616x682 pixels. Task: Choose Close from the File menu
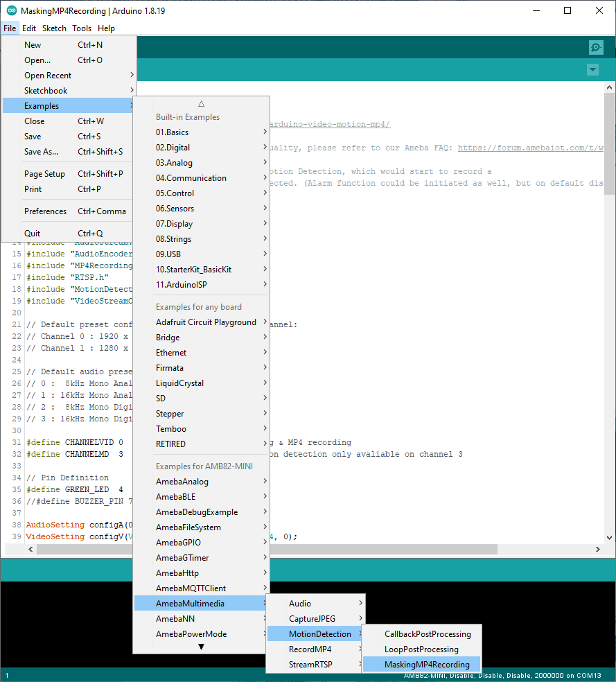[69, 121]
